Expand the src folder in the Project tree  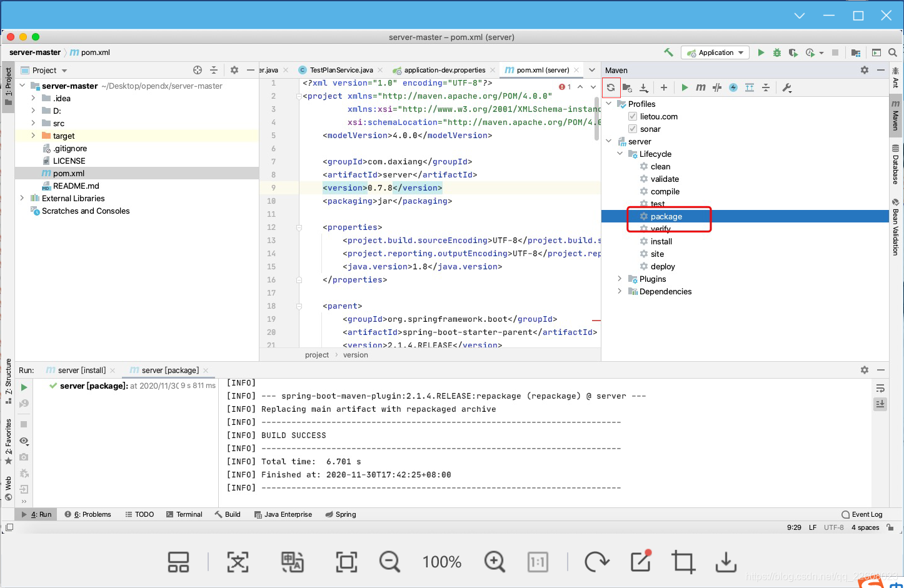[33, 123]
